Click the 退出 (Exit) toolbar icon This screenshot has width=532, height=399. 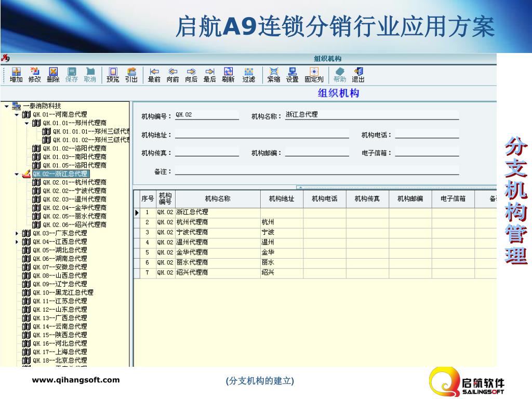(x=358, y=75)
